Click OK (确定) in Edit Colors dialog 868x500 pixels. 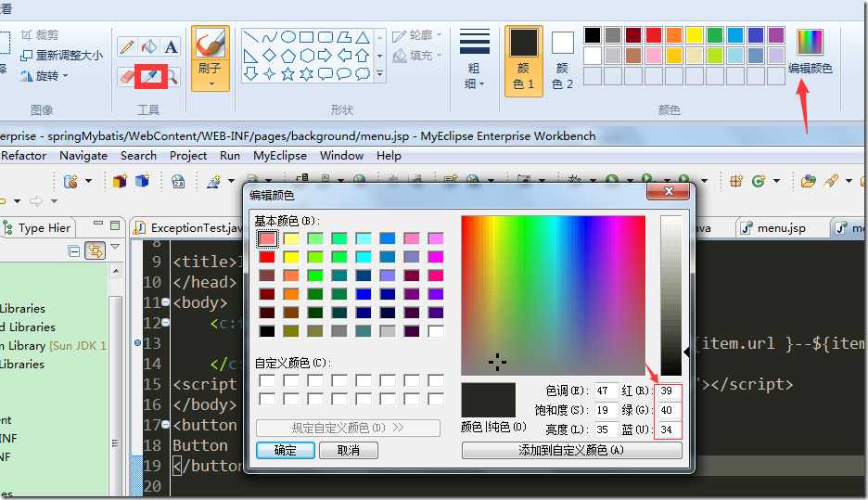(286, 450)
